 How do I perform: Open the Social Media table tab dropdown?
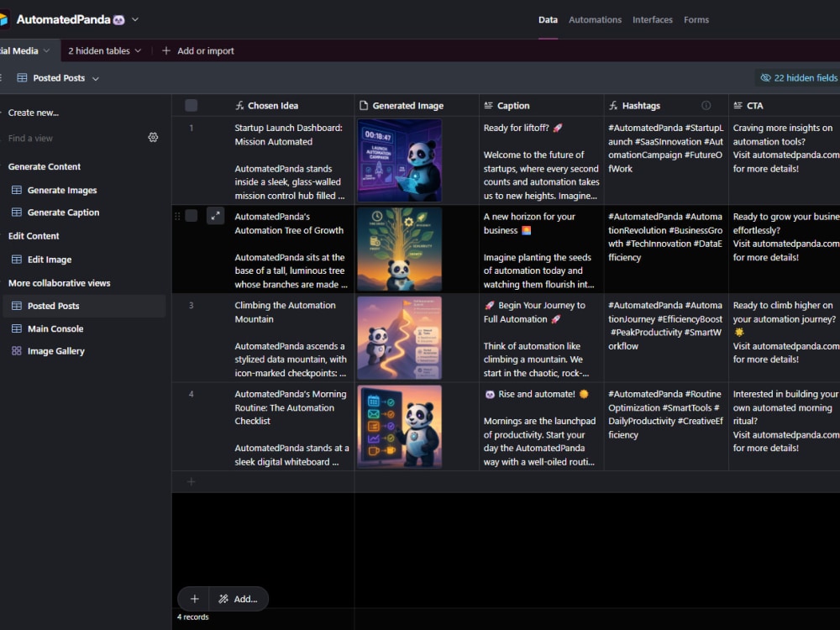[x=46, y=51]
